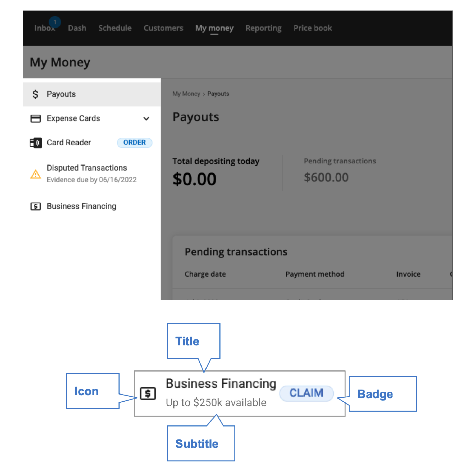Open the Customers tab
Viewport: 476px width, 476px height.
(x=163, y=28)
